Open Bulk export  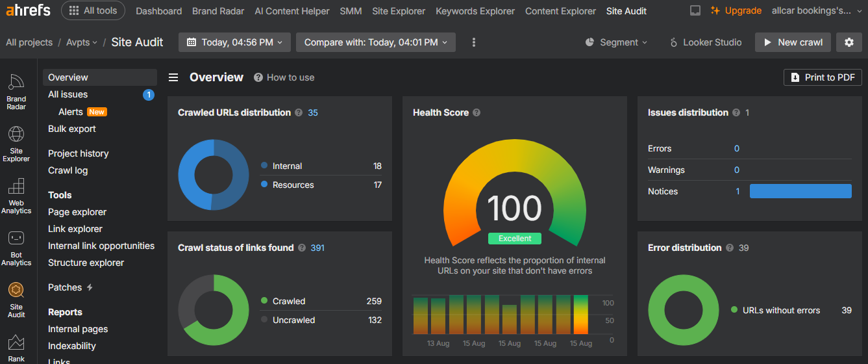[72, 129]
